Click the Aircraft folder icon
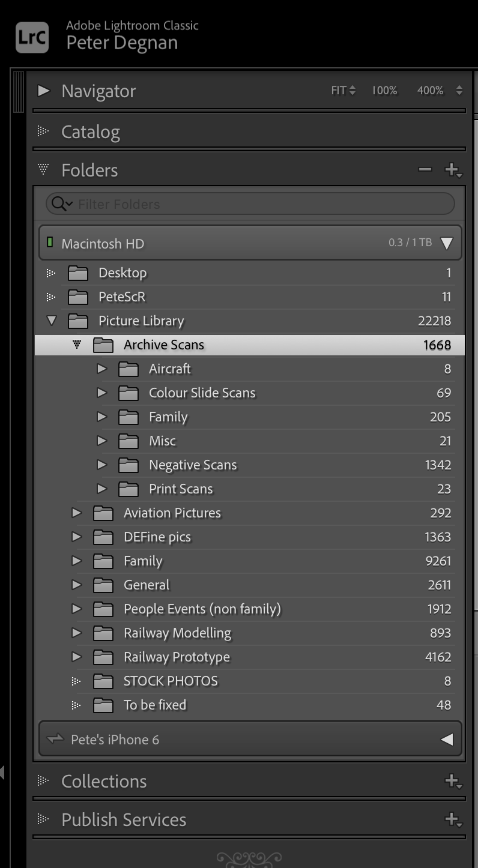The image size is (478, 868). point(129,369)
